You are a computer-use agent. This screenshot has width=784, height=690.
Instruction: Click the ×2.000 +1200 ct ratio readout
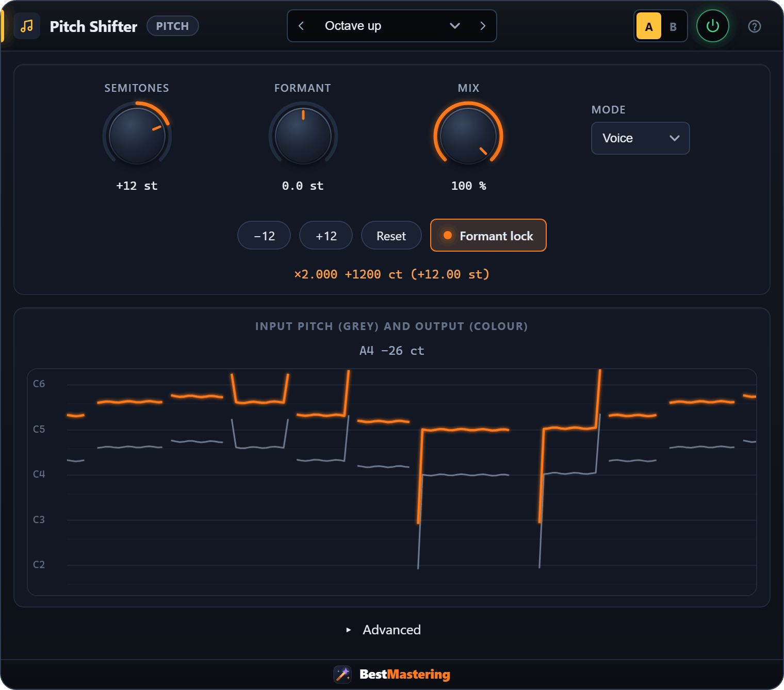[x=391, y=274]
